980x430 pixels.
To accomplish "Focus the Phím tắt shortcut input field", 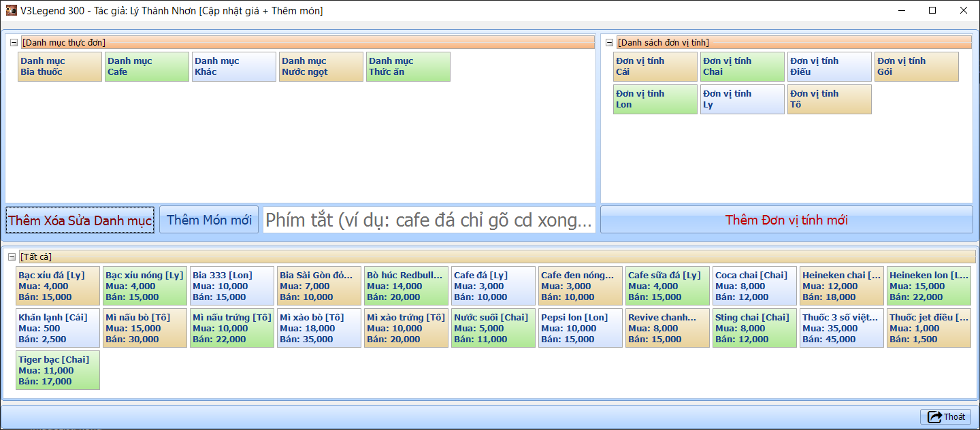I will tap(429, 220).
